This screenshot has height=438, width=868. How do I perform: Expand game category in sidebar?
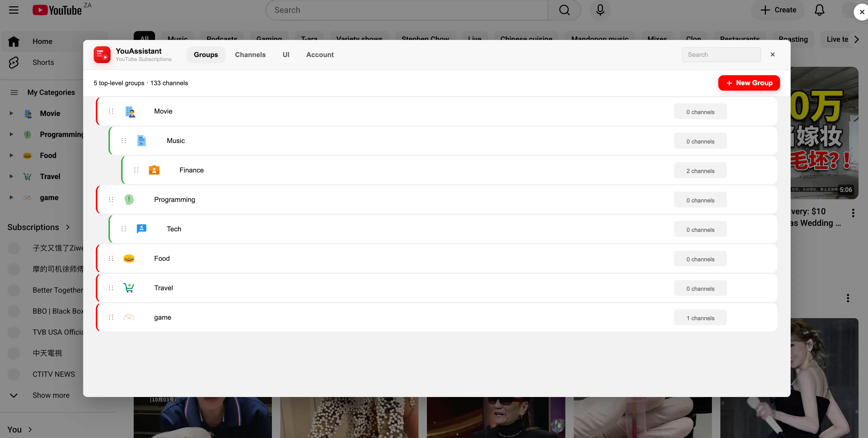[x=11, y=198]
